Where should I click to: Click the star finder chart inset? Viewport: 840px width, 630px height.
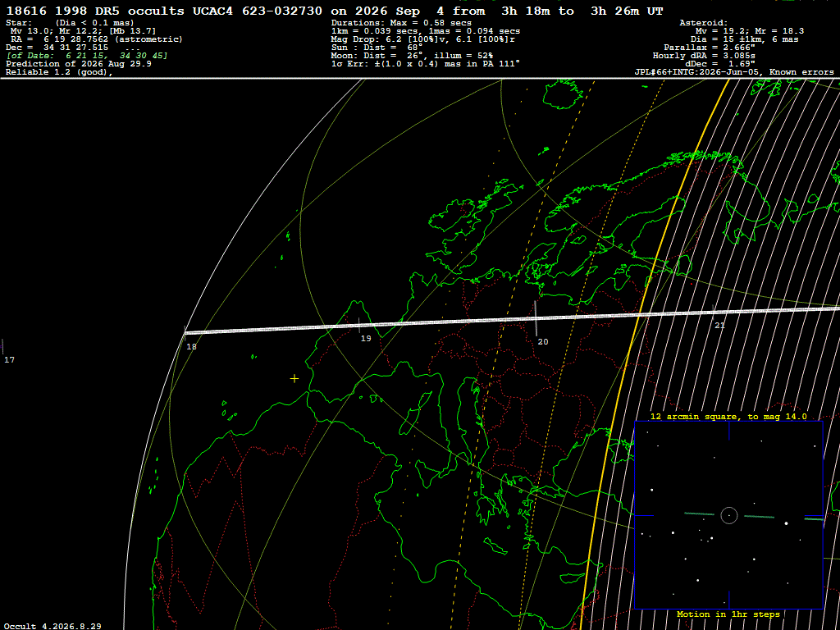point(728,515)
